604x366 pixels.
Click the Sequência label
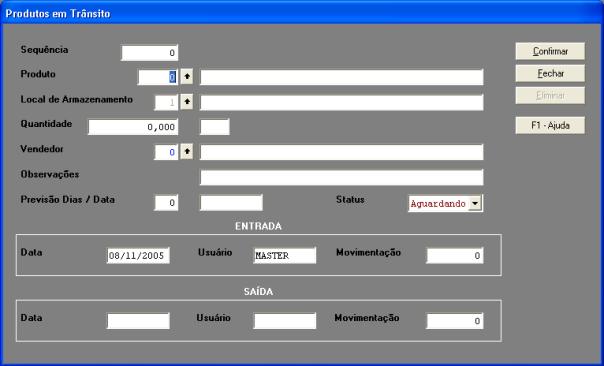click(x=44, y=50)
